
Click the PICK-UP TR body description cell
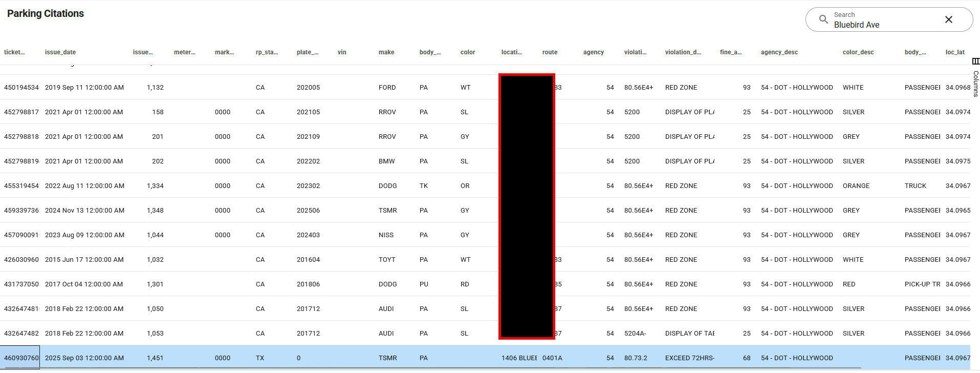(x=922, y=284)
